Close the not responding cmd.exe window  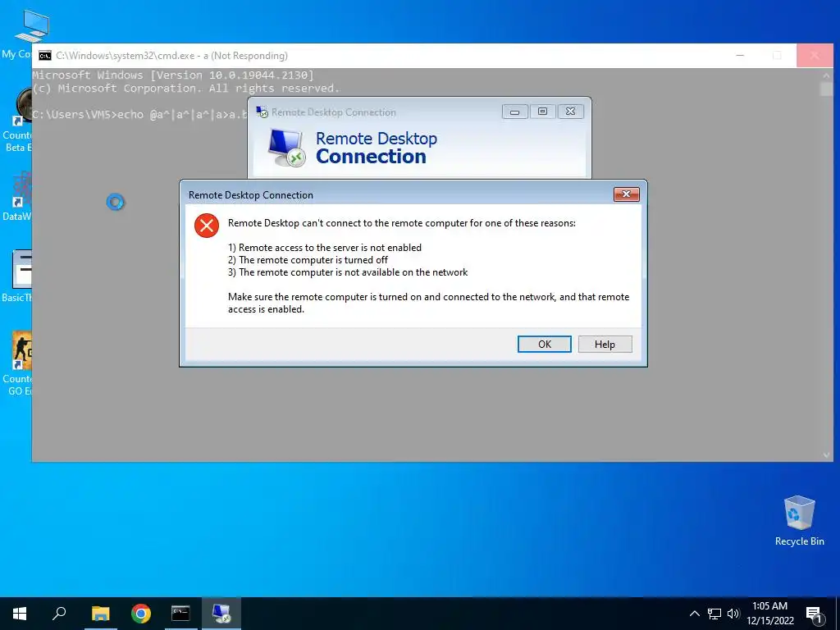click(815, 55)
